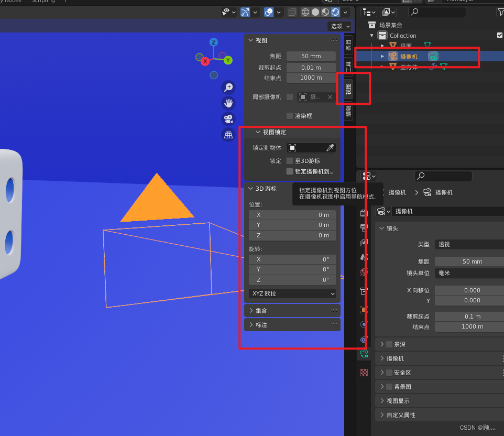The image size is (504, 436).
Task: Collapse the 视图 sidebar panel
Action: point(251,40)
